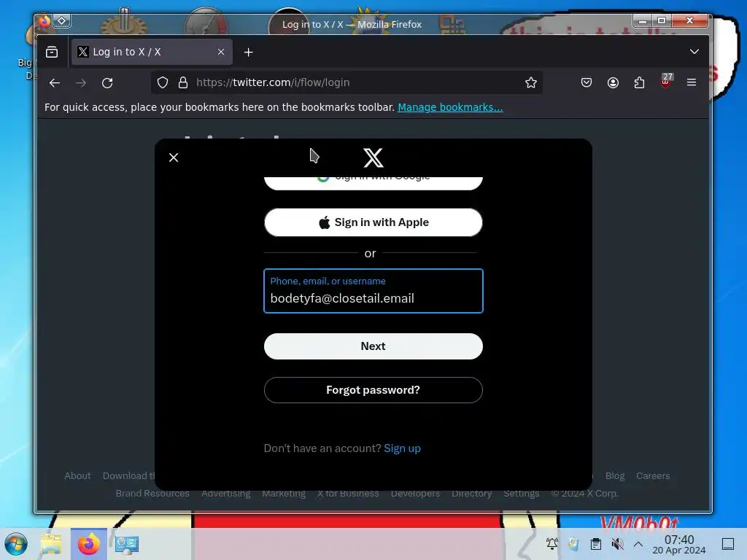This screenshot has width=747, height=560.
Task: Open notifications bell in system tray
Action: pos(552,544)
